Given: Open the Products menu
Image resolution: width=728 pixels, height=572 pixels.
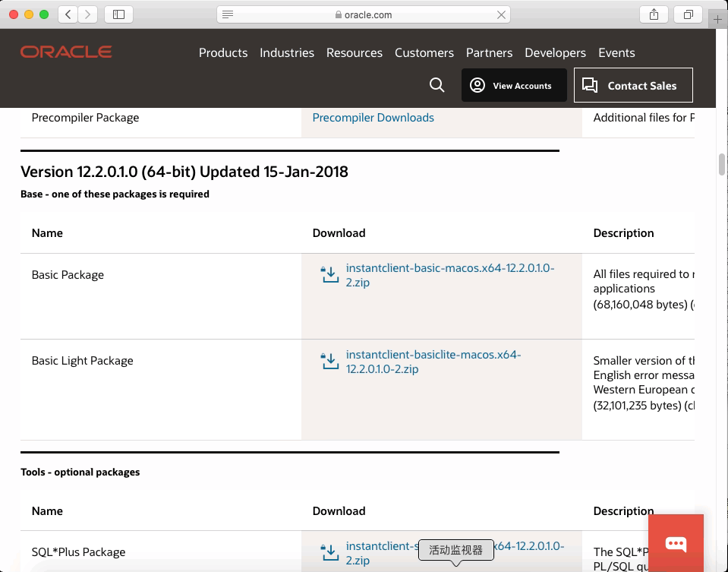Looking at the screenshot, I should pos(223,52).
